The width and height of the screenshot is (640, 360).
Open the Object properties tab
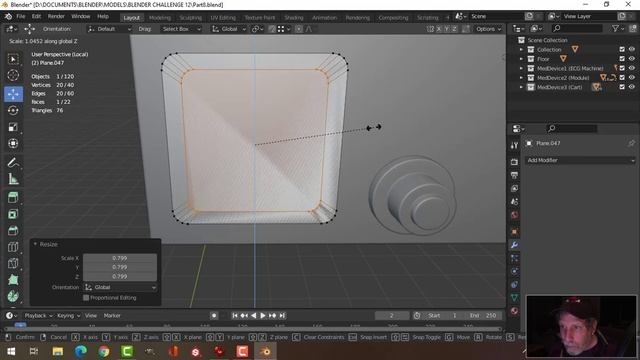click(x=514, y=232)
